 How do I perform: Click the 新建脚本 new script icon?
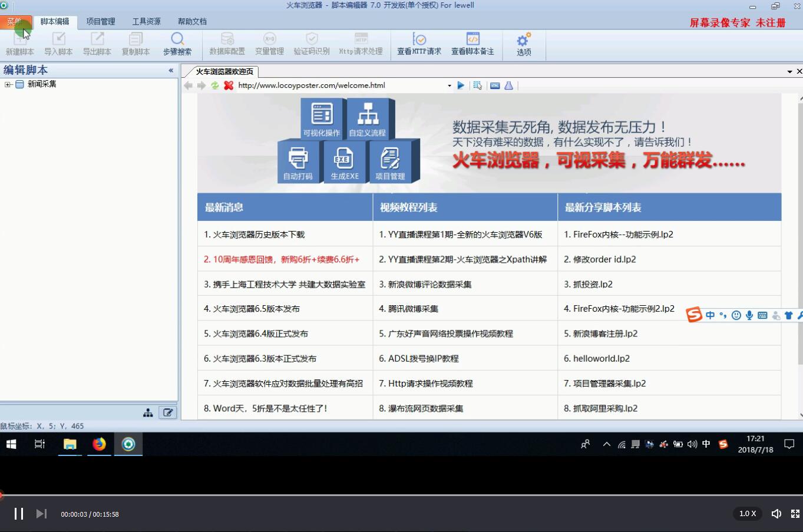coord(20,44)
